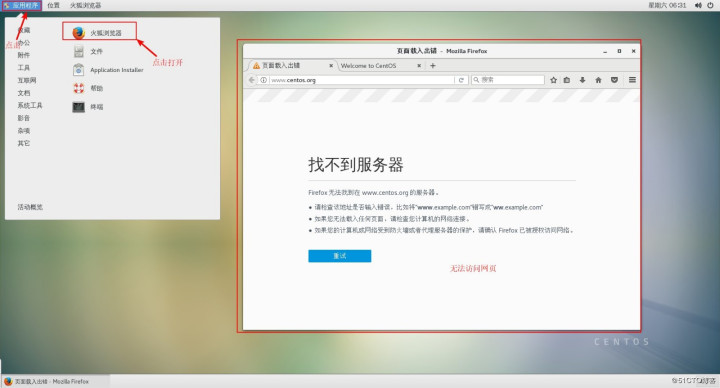Viewport: 720px width, 388px height.
Task: Open 活动概览 (Activities overview)
Action: 30,207
